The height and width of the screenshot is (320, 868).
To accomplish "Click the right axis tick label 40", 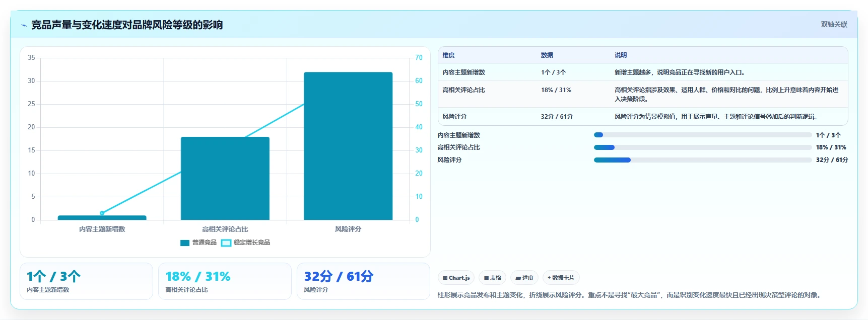I will click(419, 127).
